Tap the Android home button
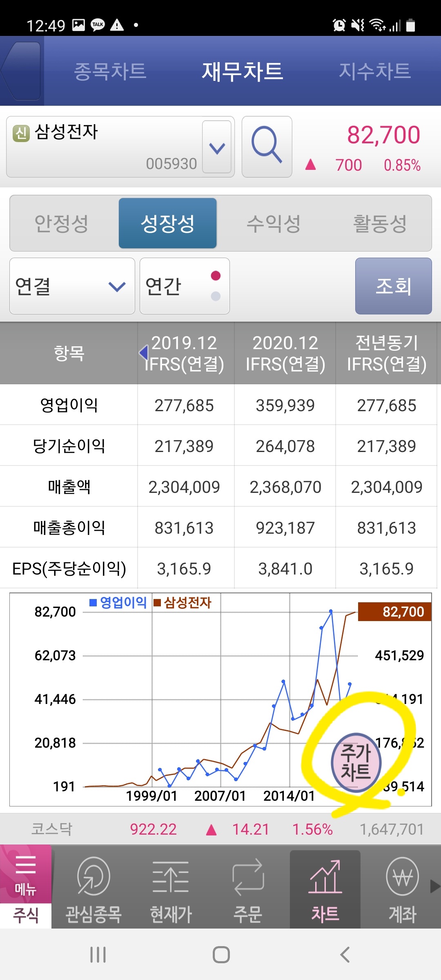Screen dimensions: 441x980 [x=221, y=955]
